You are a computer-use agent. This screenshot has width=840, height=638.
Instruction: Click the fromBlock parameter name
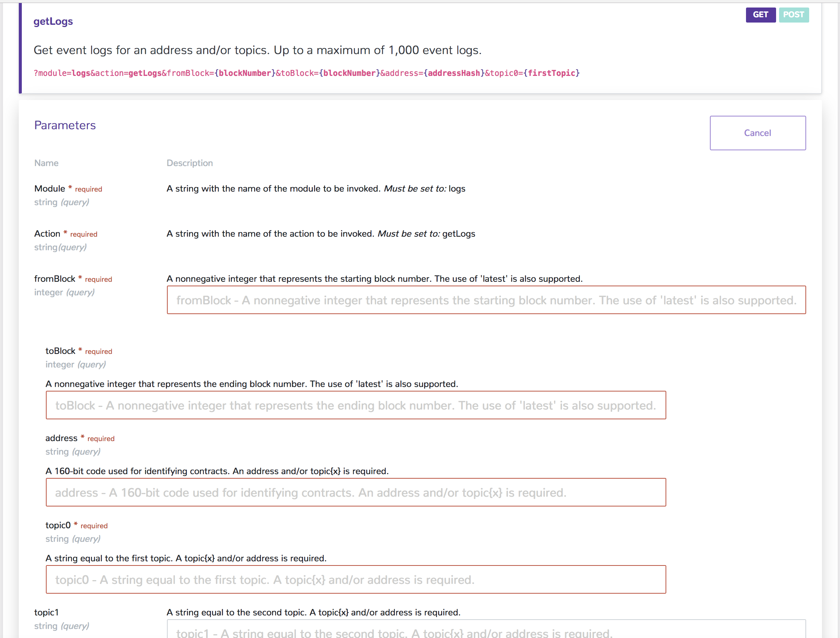tap(55, 279)
